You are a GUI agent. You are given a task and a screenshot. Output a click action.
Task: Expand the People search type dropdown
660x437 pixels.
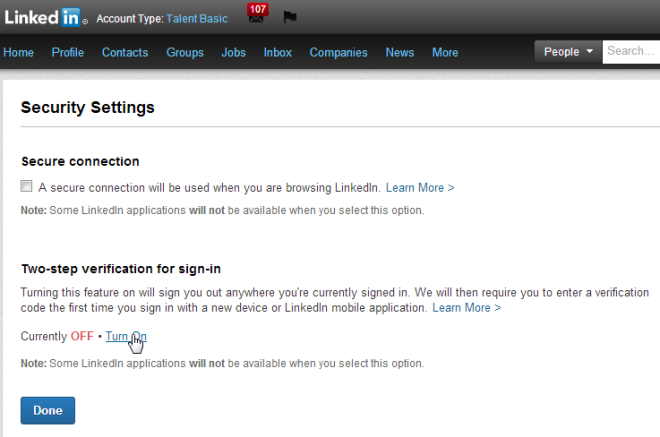[568, 52]
